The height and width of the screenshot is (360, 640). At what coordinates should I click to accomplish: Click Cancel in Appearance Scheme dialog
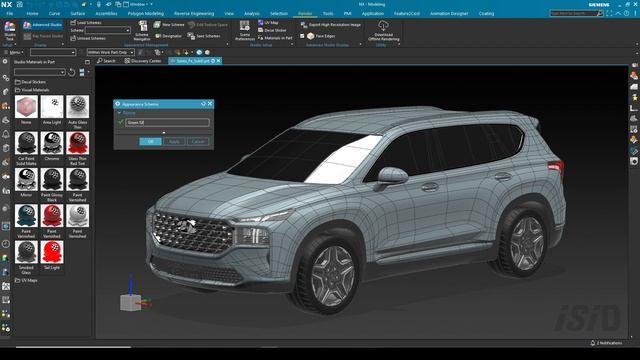[x=198, y=141]
